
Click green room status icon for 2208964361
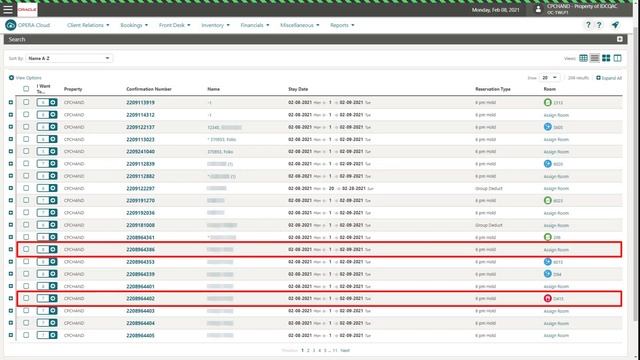point(548,237)
